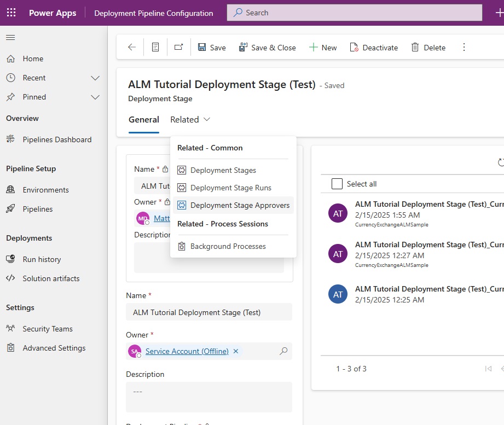Open record dated 2/15/2025 12:25 AM
This screenshot has height=425, width=504.
tap(416, 294)
